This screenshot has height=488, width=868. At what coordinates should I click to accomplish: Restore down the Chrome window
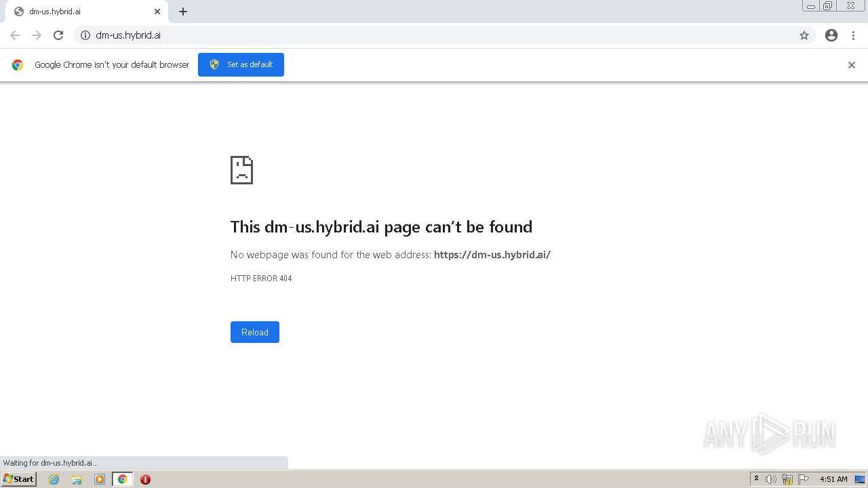pos(828,6)
